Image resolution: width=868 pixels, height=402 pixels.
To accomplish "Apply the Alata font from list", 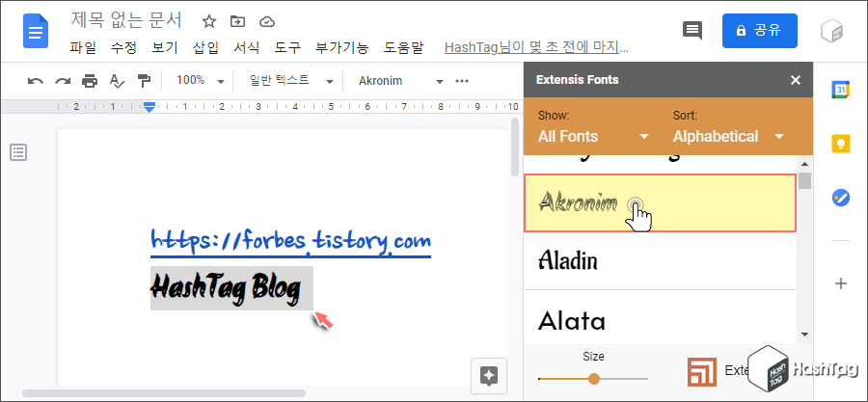I will [x=660, y=318].
